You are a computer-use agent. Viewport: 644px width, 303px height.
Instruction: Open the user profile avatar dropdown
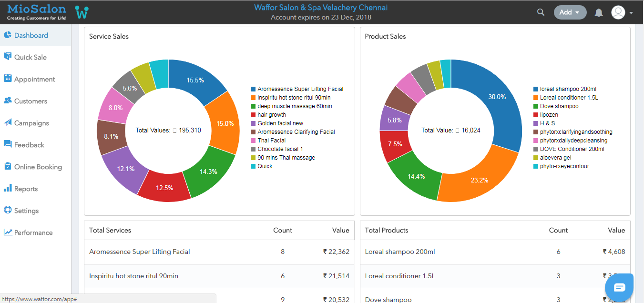pos(622,13)
